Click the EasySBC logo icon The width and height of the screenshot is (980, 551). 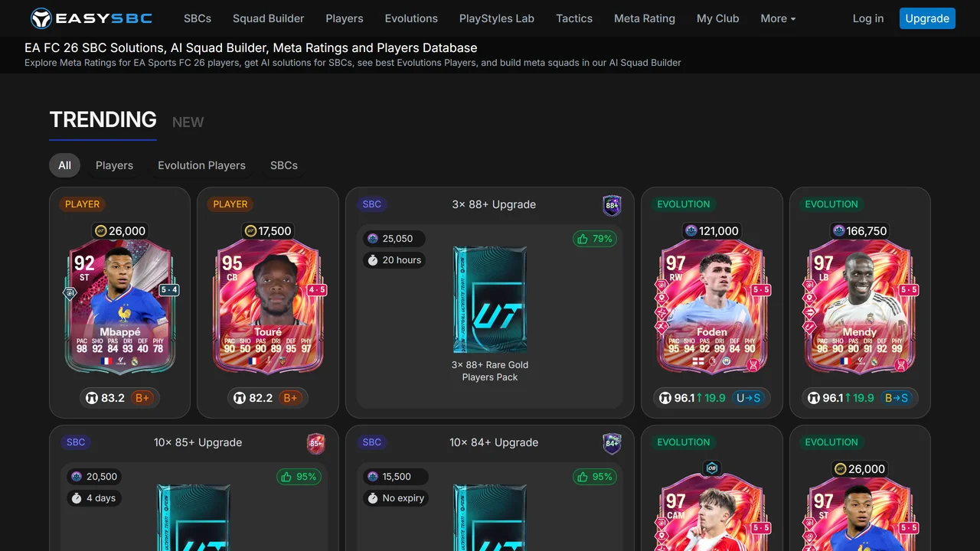(x=41, y=18)
